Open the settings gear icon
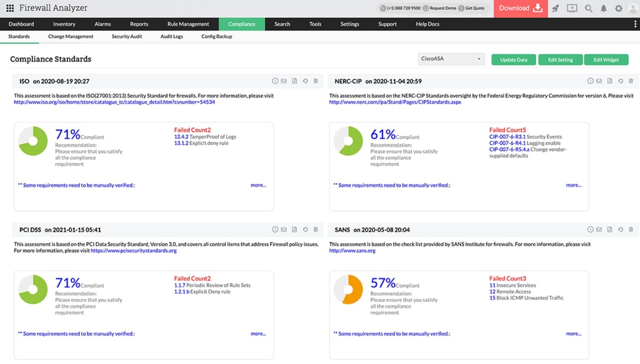 pyautogui.click(x=618, y=8)
